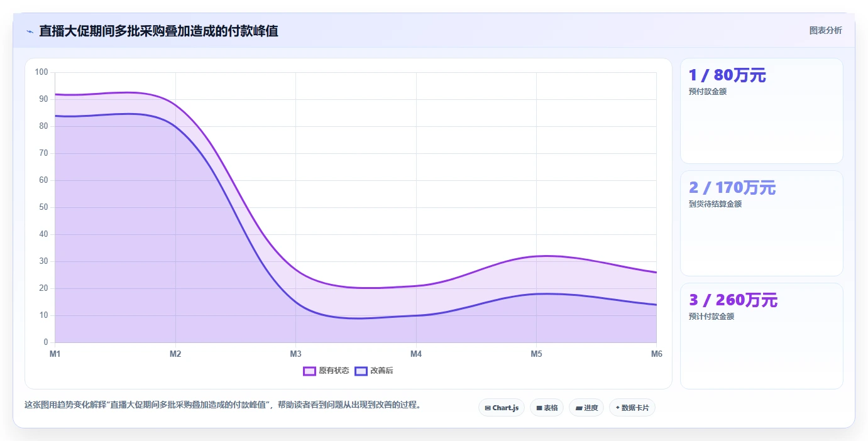
Task: Click the 0 y-axis label
Action: (46, 342)
